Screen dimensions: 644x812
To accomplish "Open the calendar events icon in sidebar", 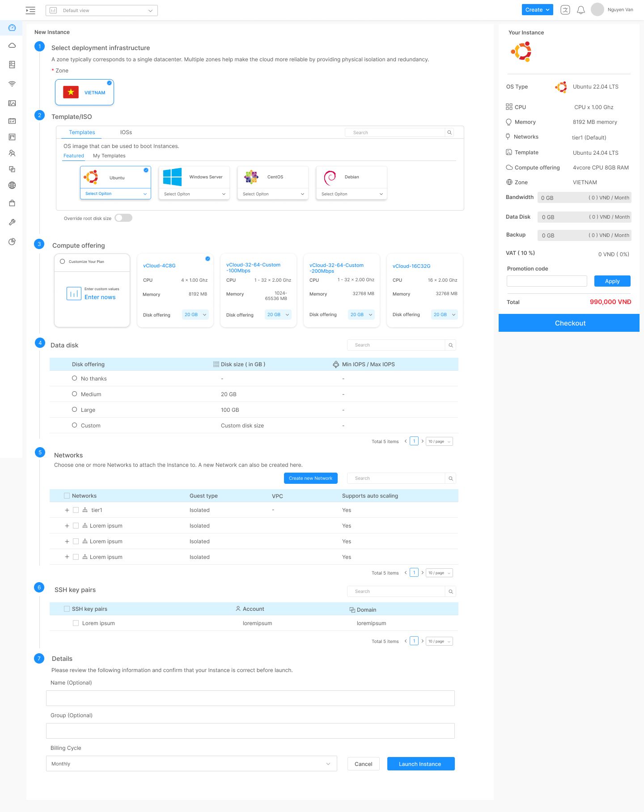I will 12,121.
